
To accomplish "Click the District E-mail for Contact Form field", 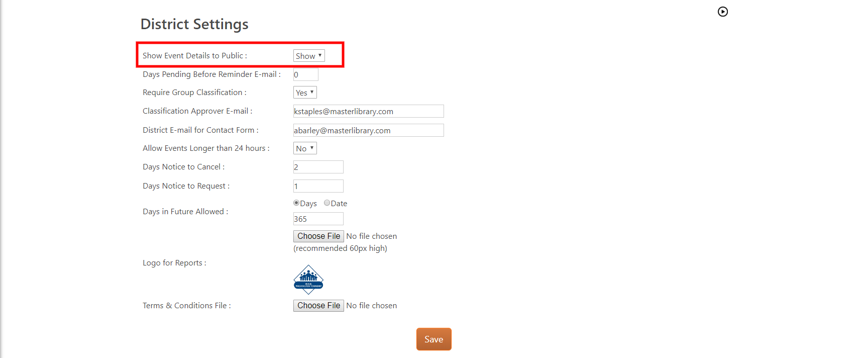I will pos(368,130).
